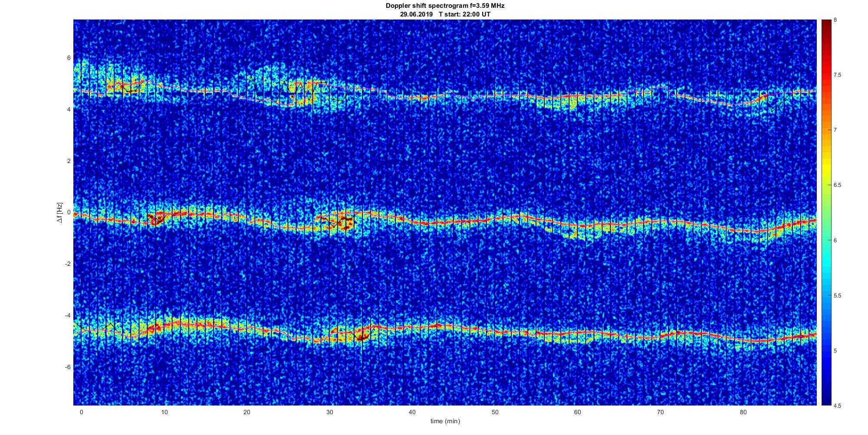Click the plot title 'Doppler shift spectrogram f=3.59 MHz'

(x=445, y=6)
